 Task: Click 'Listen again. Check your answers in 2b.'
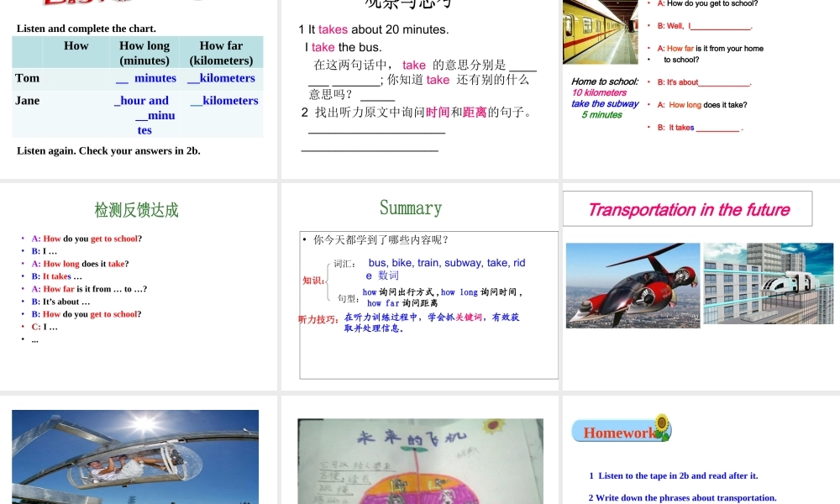click(x=108, y=150)
